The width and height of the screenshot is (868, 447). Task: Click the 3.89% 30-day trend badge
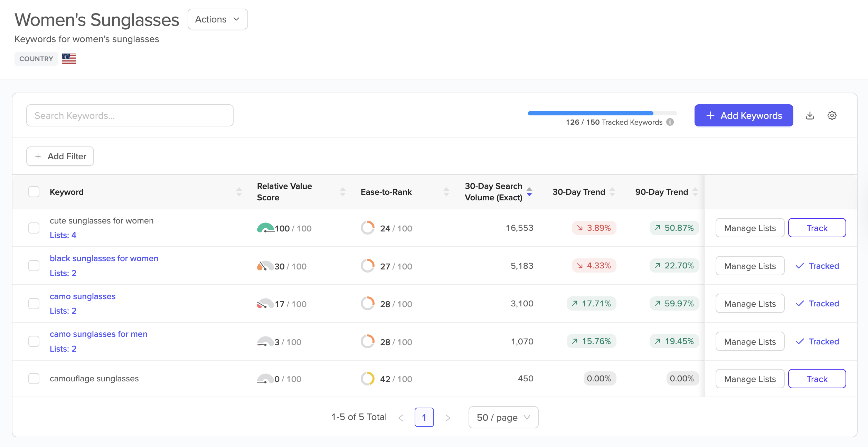594,228
